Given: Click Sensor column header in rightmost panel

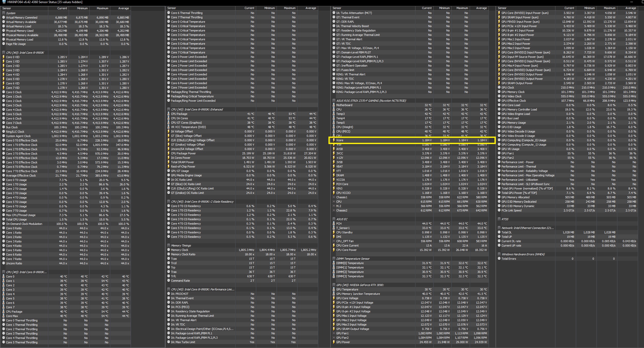Looking at the screenshot, I should pyautogui.click(x=502, y=8).
